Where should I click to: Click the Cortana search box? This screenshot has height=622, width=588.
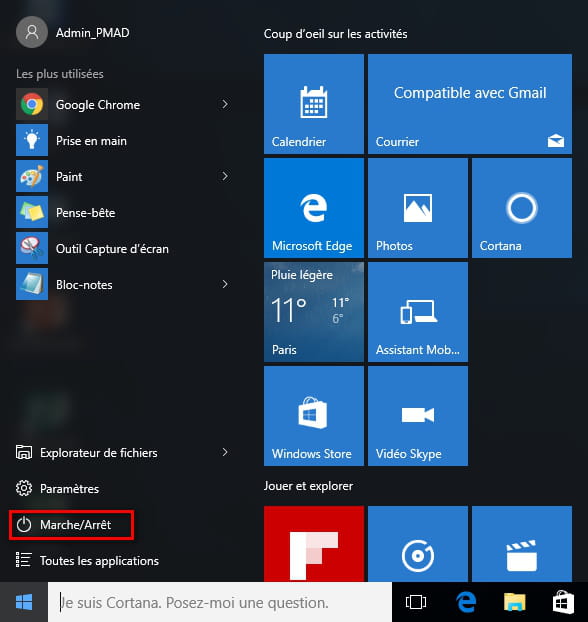pos(220,602)
